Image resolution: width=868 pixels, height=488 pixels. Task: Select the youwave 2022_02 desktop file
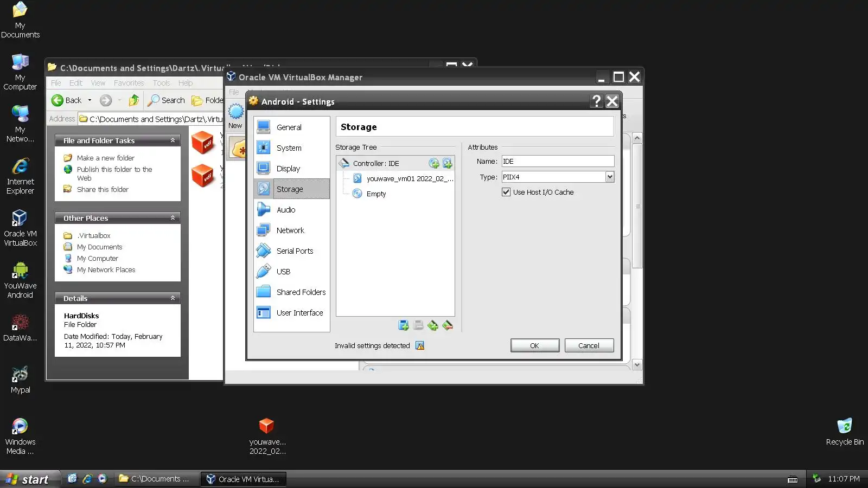pyautogui.click(x=267, y=436)
